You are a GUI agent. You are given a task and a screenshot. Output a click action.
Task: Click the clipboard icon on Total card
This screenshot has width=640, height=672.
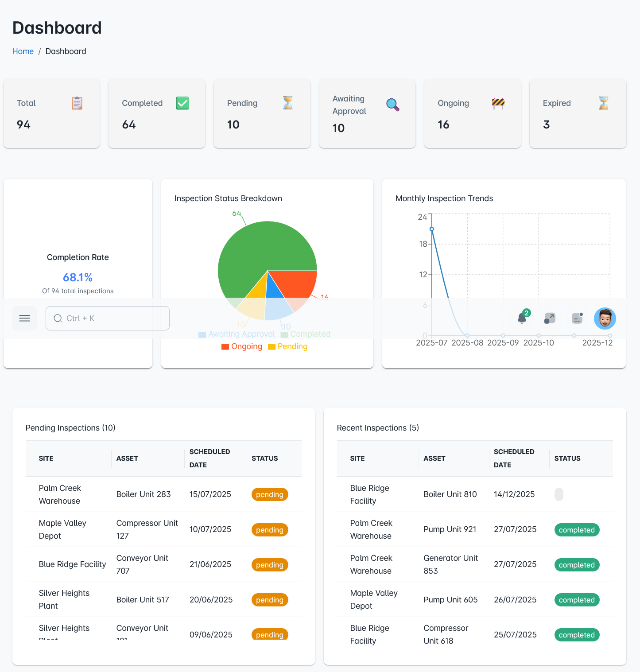77,103
